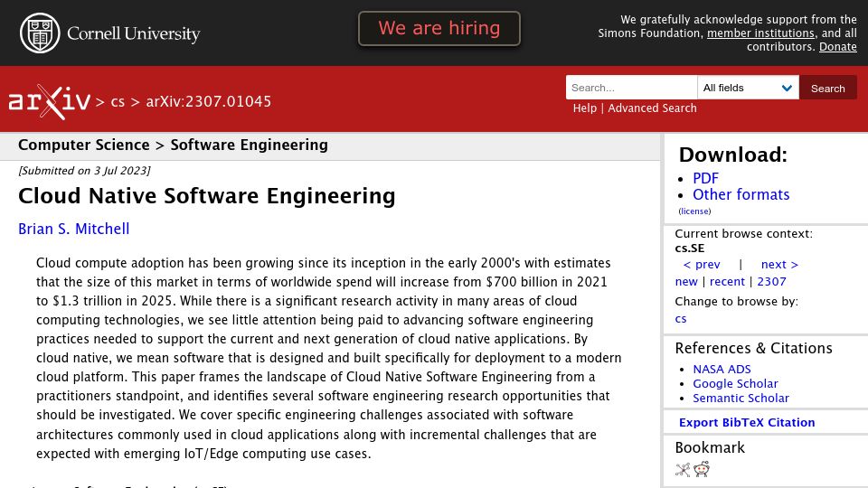Go to the prev paper
Screen dimensions: 868x488
click(702, 265)
